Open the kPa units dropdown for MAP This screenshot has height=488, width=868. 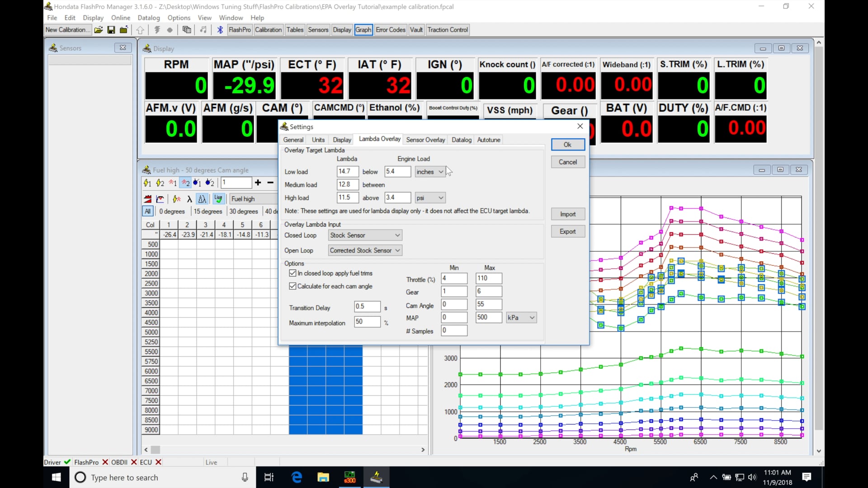(521, 317)
